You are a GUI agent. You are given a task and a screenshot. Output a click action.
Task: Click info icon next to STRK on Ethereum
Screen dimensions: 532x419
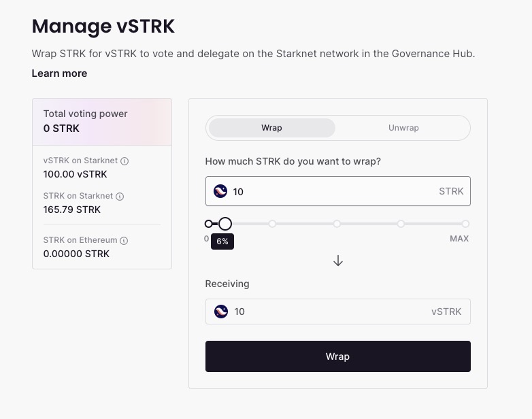pos(124,240)
